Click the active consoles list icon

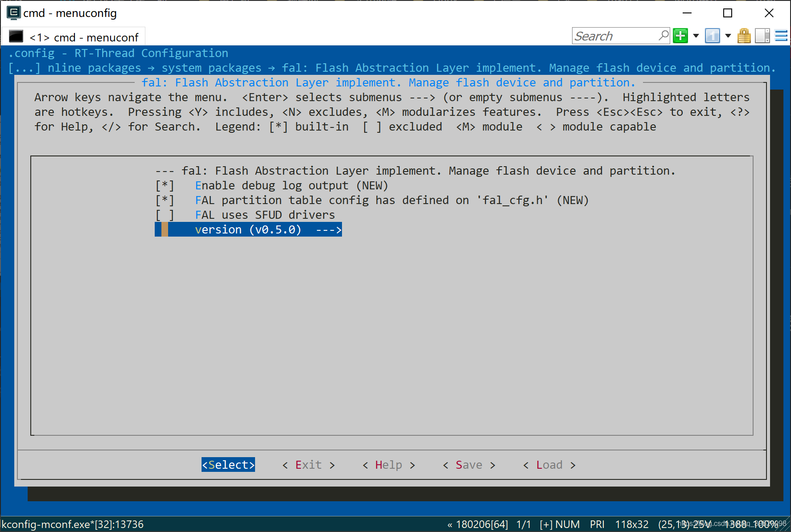click(x=713, y=36)
